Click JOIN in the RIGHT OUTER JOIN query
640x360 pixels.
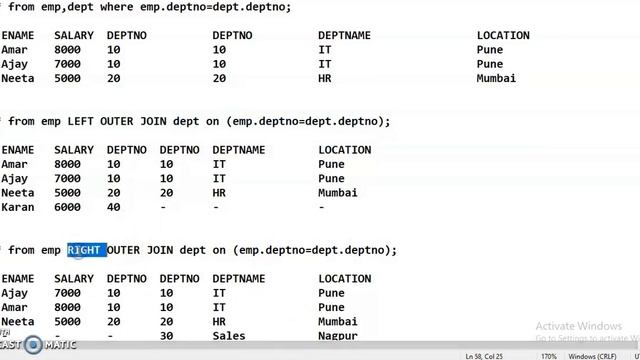(x=160, y=250)
